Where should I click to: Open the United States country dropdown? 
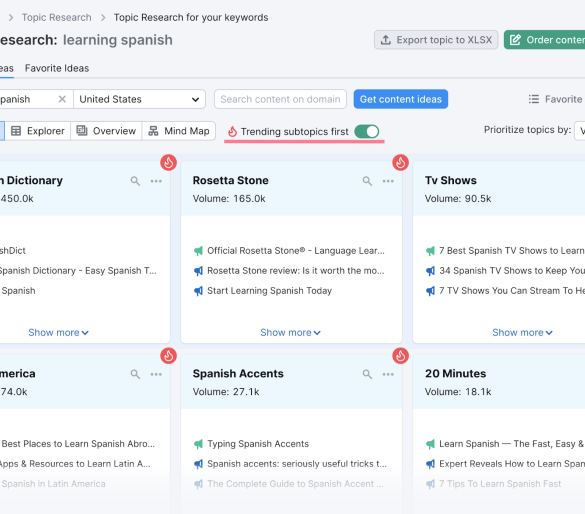[x=139, y=99]
